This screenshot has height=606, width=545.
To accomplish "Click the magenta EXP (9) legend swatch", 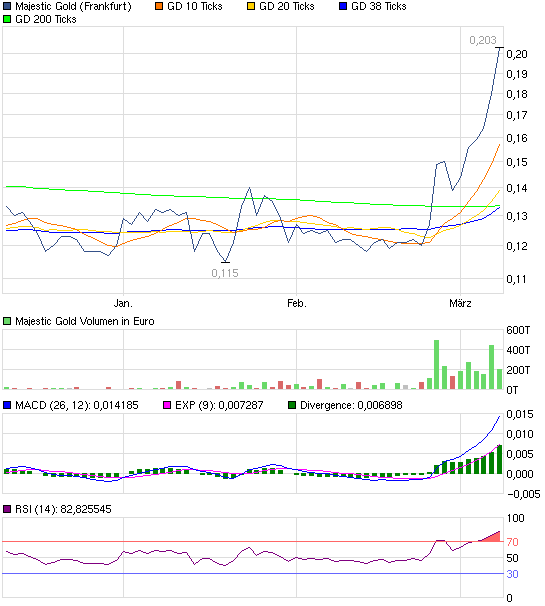I will click(x=167, y=405).
